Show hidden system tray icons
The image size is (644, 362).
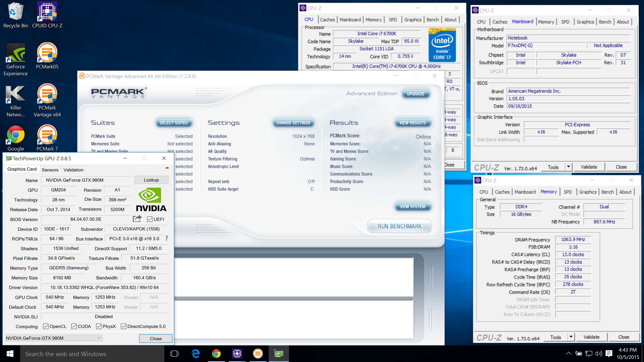569,353
